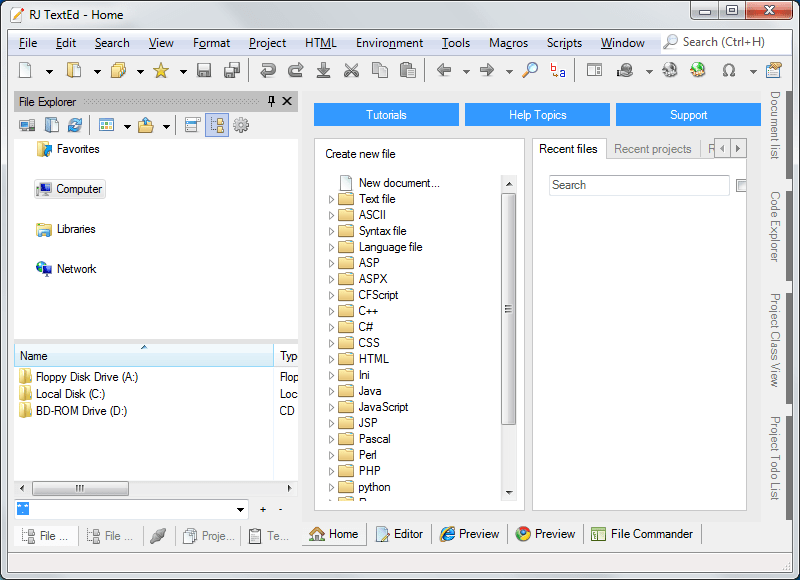Open the Internet Explorer Preview tab
The image size is (800, 580).
[469, 534]
